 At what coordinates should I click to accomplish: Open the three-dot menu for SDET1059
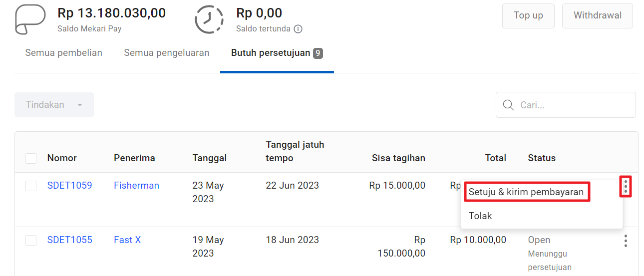(626, 186)
